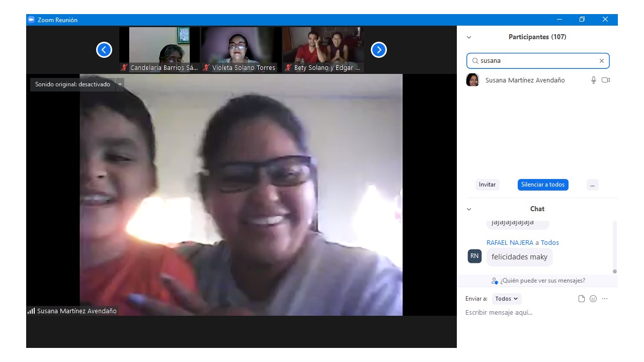
Task: Click the jajajajajaja chat message
Action: click(x=517, y=224)
